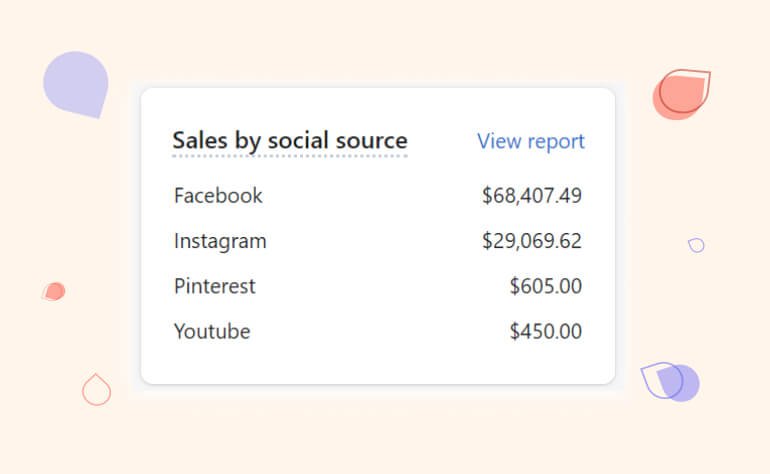This screenshot has width=770, height=474.
Task: Click the Youtube source label
Action: coord(212,331)
